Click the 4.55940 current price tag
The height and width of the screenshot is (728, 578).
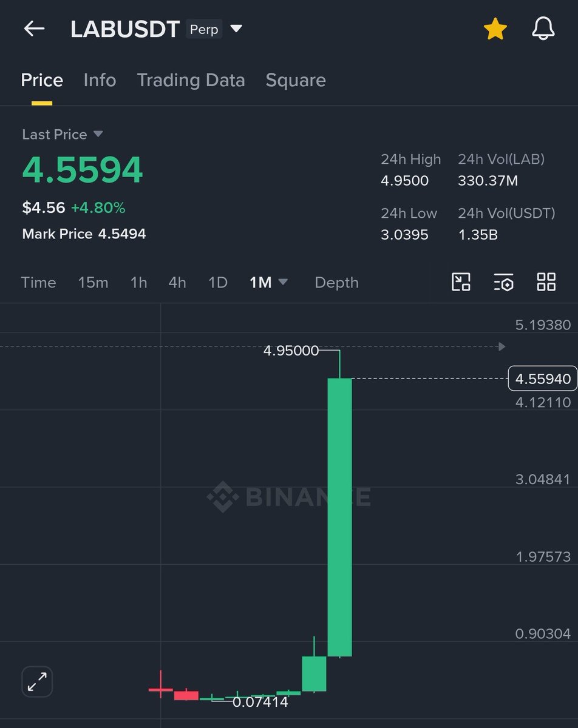click(543, 379)
